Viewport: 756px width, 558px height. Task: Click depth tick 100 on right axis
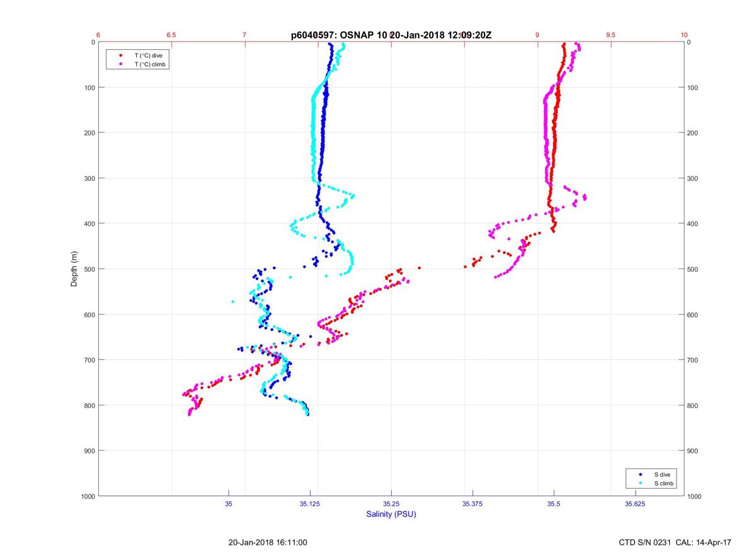click(693, 88)
